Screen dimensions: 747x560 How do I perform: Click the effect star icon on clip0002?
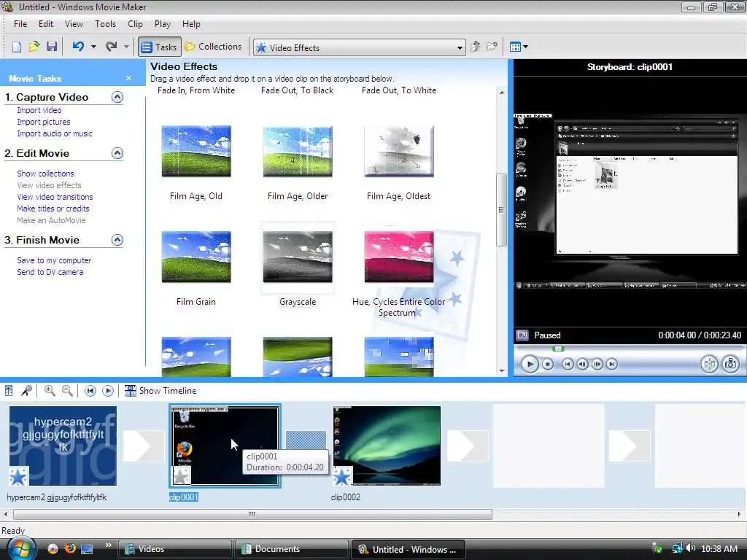click(342, 476)
